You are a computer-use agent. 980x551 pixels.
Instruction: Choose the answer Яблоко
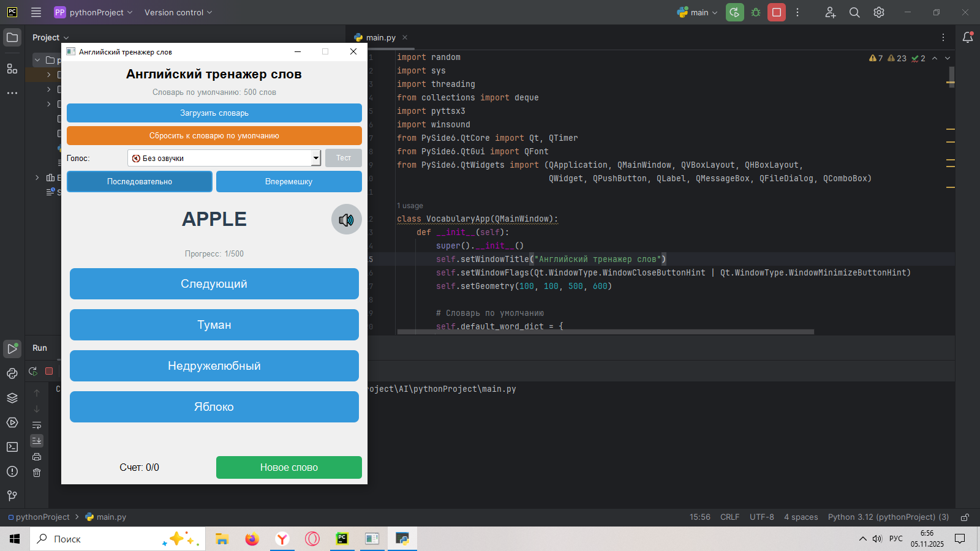coord(214,407)
